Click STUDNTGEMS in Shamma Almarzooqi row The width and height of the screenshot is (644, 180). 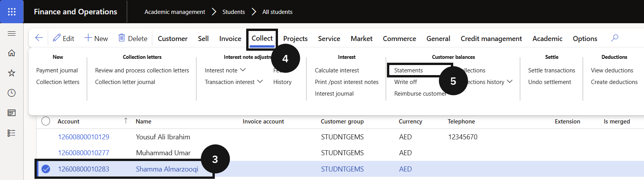tap(342, 169)
